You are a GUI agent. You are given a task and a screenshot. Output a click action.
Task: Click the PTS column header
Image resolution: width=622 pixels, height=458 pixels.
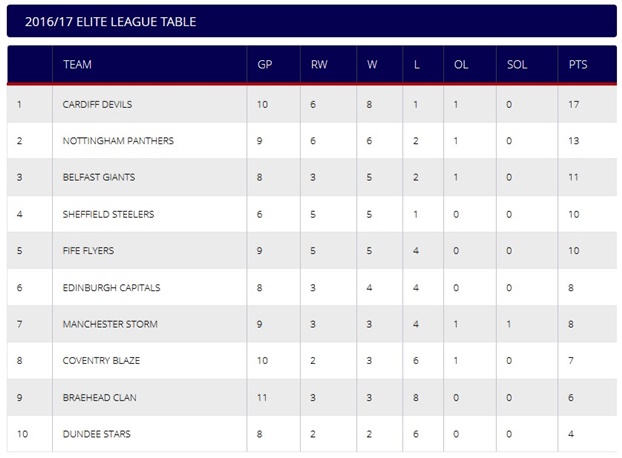578,64
